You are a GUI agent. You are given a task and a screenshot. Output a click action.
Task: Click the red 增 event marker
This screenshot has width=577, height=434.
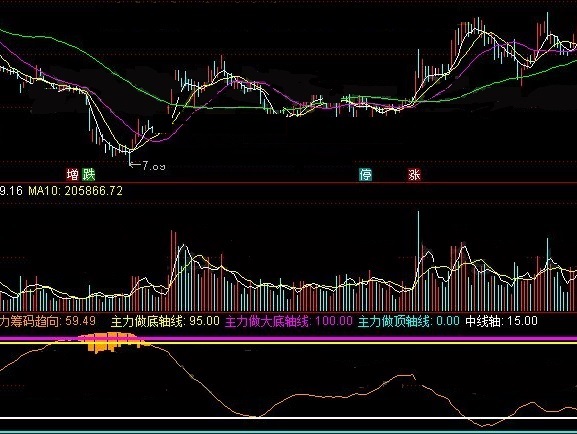(x=72, y=174)
